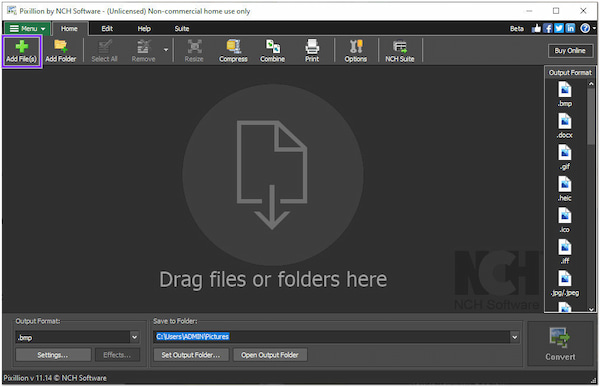The image size is (600, 387).
Task: Click the Save to Folder path field
Action: [332, 337]
